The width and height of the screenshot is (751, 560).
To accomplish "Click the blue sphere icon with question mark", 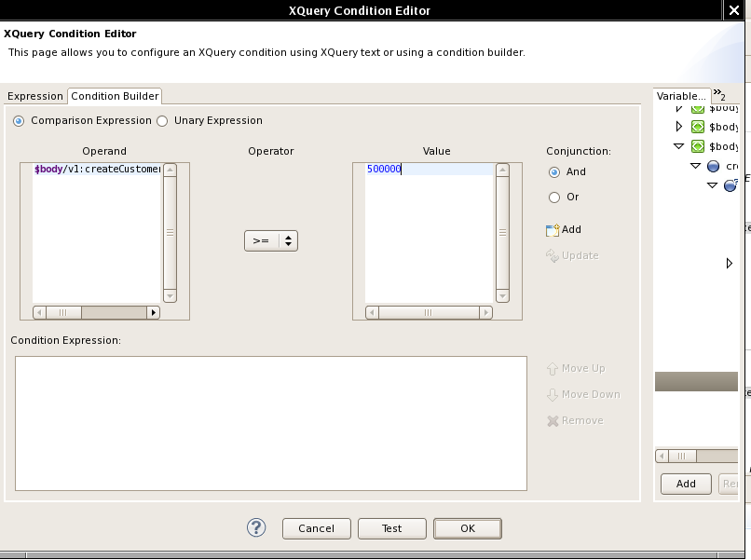I will click(731, 184).
